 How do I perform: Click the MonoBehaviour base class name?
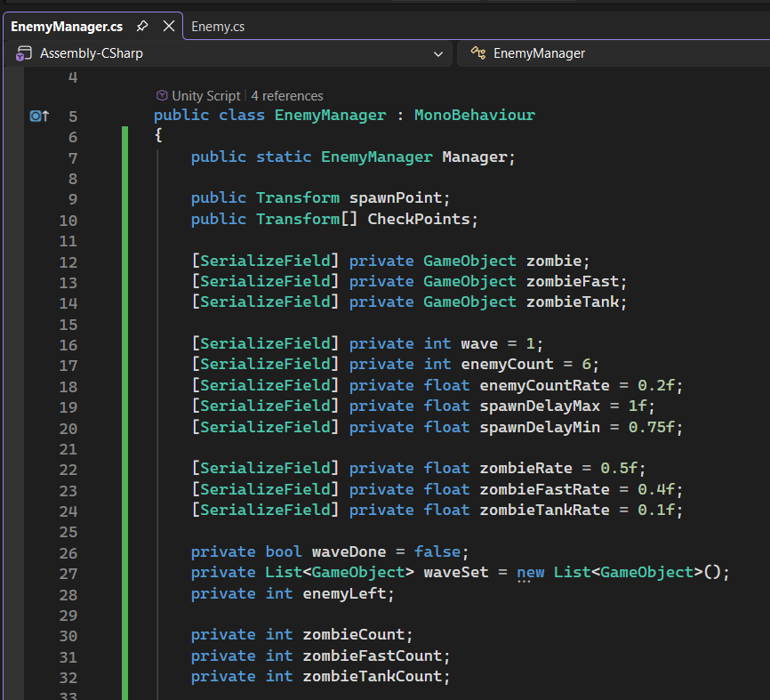tap(474, 116)
